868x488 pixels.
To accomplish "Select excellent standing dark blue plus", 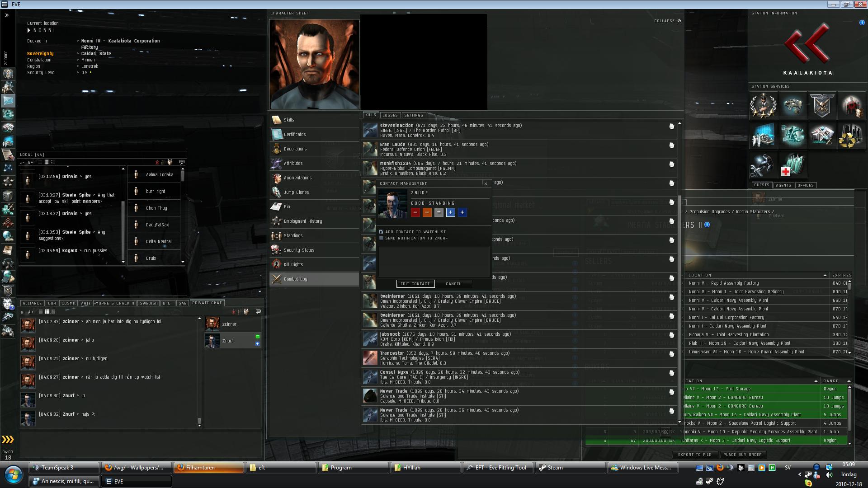I will click(x=462, y=212).
